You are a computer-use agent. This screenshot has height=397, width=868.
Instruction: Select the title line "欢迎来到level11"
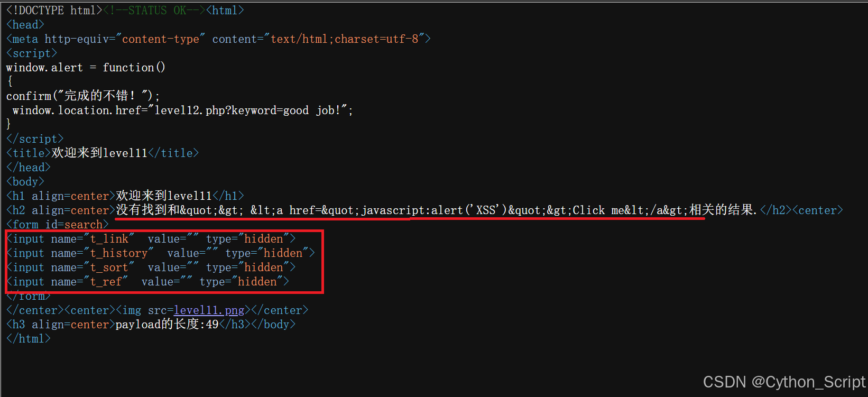pyautogui.click(x=103, y=153)
